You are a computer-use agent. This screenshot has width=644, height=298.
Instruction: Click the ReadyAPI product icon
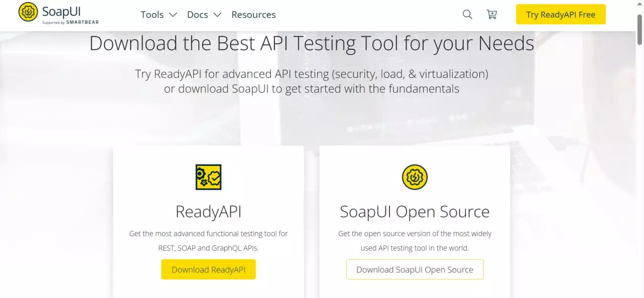[208, 177]
